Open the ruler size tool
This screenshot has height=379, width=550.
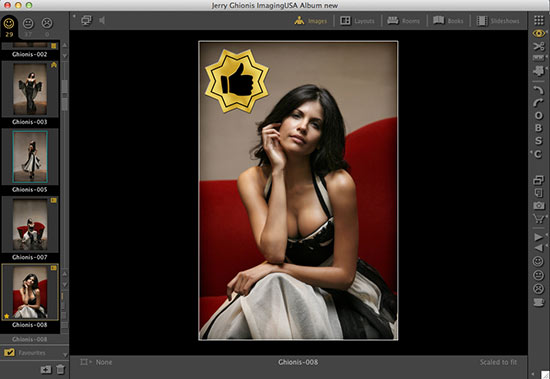(538, 58)
